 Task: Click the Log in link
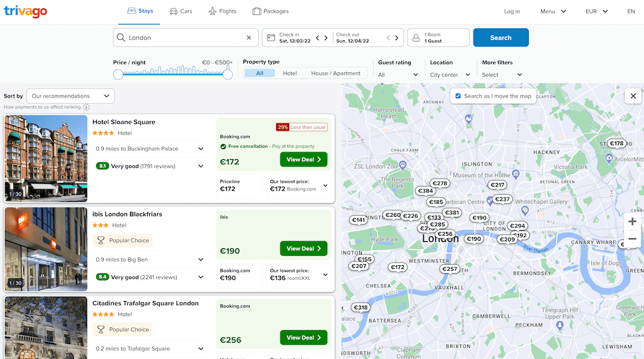pos(512,11)
